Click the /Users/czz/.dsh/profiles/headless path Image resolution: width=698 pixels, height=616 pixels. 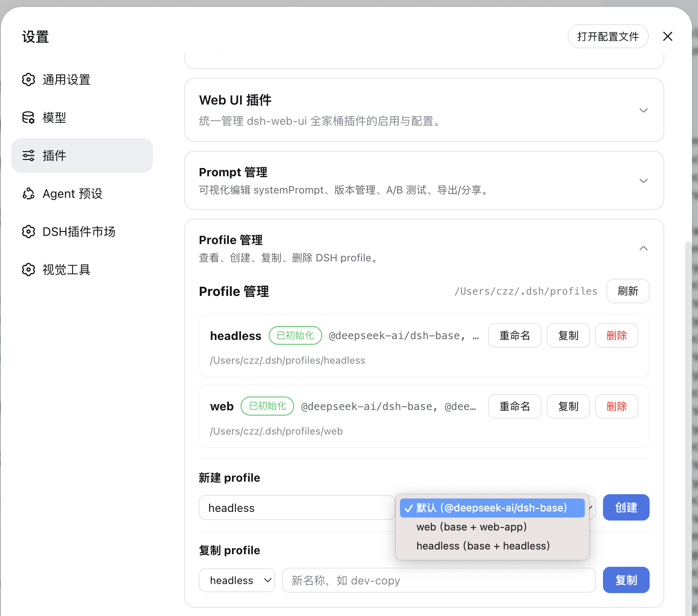point(288,360)
